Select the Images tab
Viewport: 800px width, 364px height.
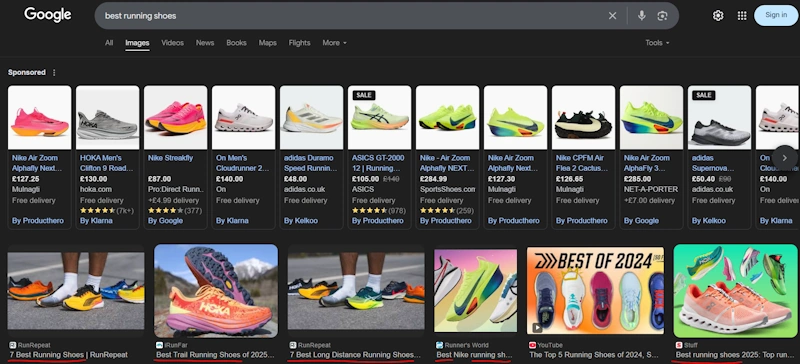[x=137, y=43]
